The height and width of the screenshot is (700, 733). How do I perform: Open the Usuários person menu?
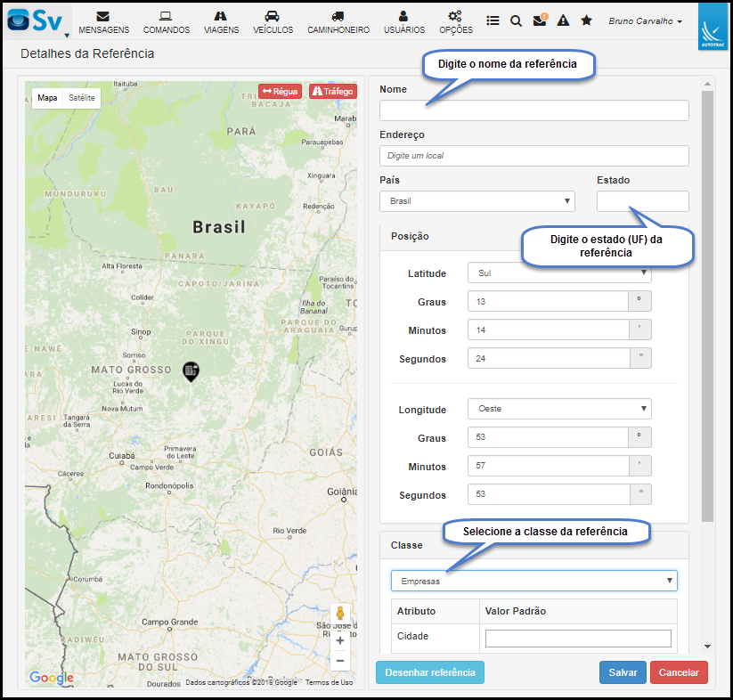click(x=403, y=22)
